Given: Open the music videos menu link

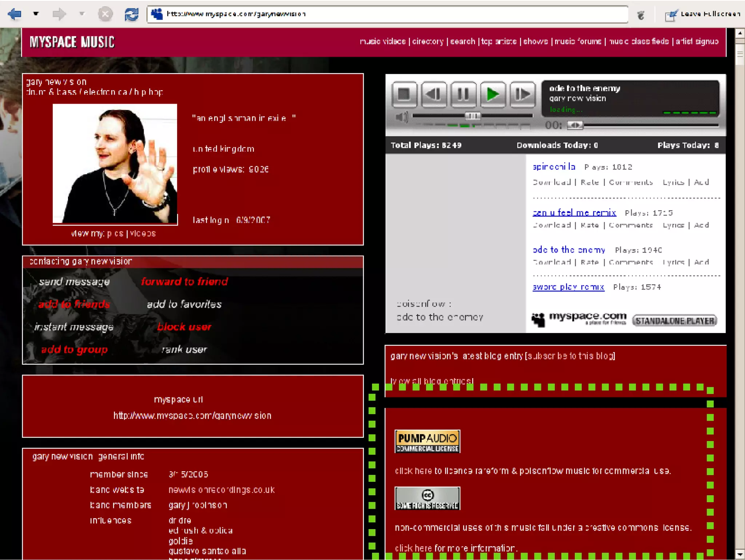Looking at the screenshot, I should tap(383, 41).
